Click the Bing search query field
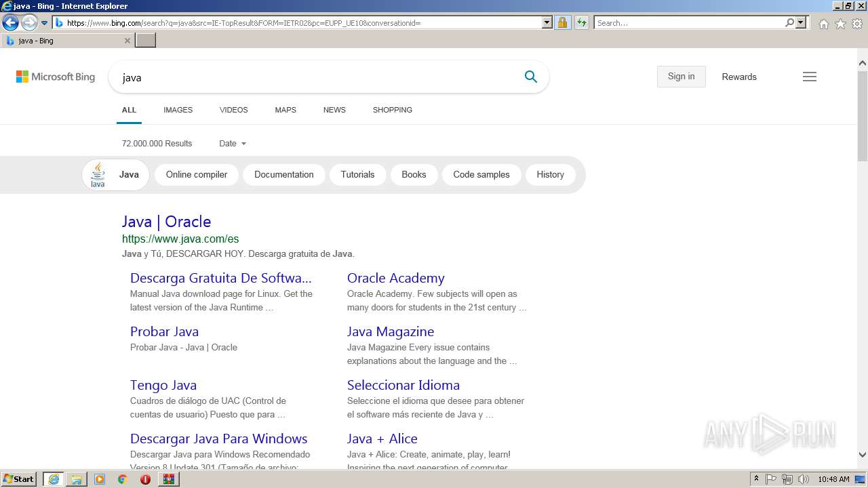 [x=315, y=77]
